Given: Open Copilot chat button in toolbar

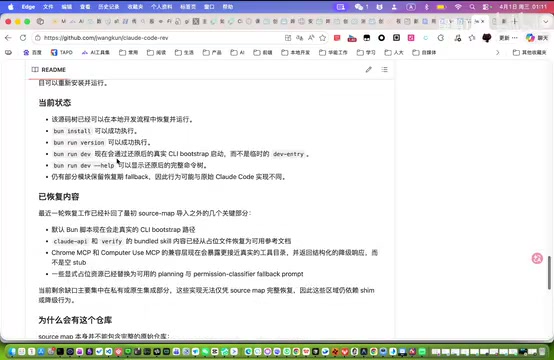Looking at the screenshot, I should pos(536,38).
